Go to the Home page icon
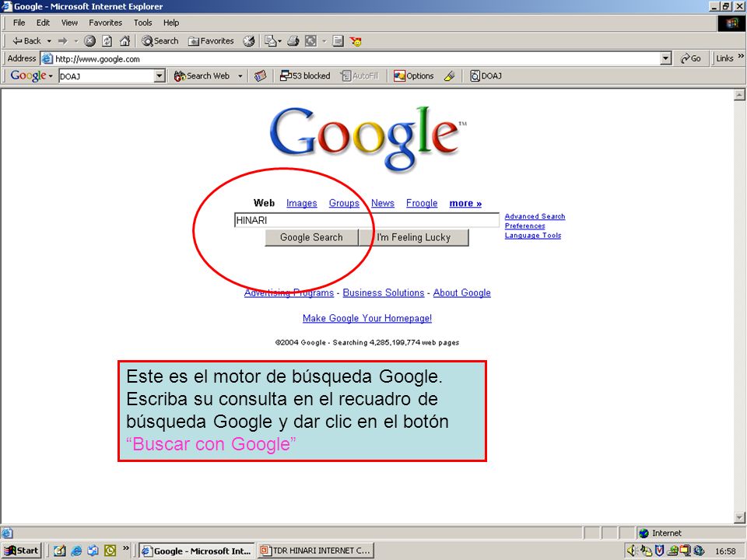 (x=124, y=41)
